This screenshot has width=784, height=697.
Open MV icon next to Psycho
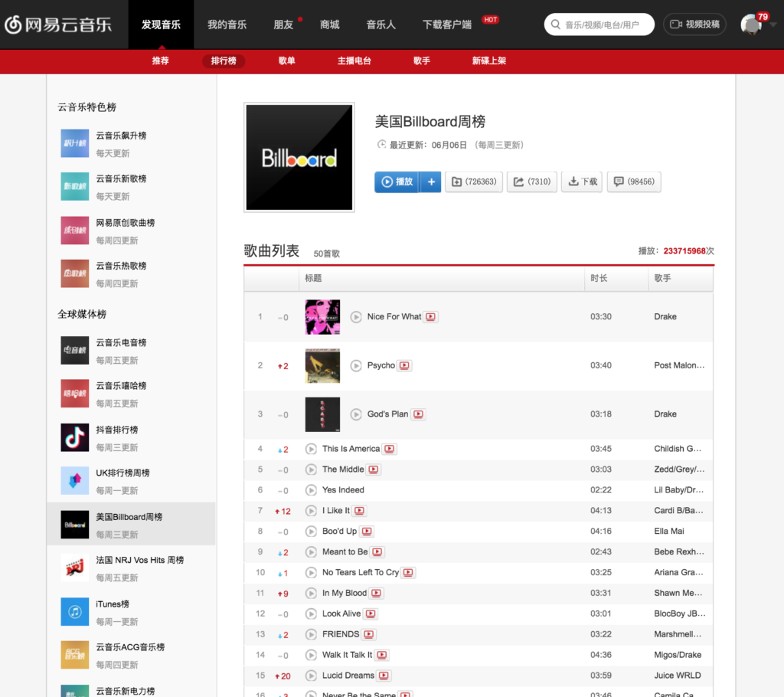404,366
